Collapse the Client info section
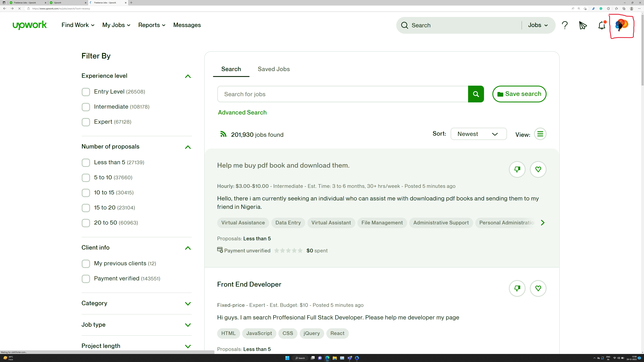 188,248
